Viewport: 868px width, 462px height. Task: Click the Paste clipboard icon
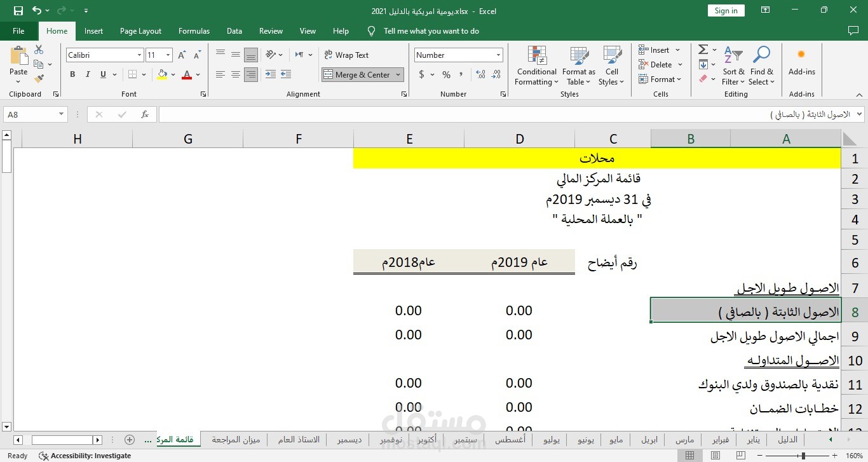click(x=18, y=57)
